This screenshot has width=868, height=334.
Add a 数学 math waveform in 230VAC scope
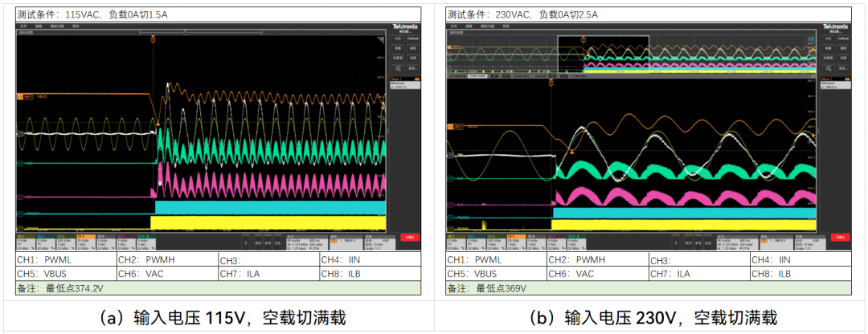tap(689, 241)
